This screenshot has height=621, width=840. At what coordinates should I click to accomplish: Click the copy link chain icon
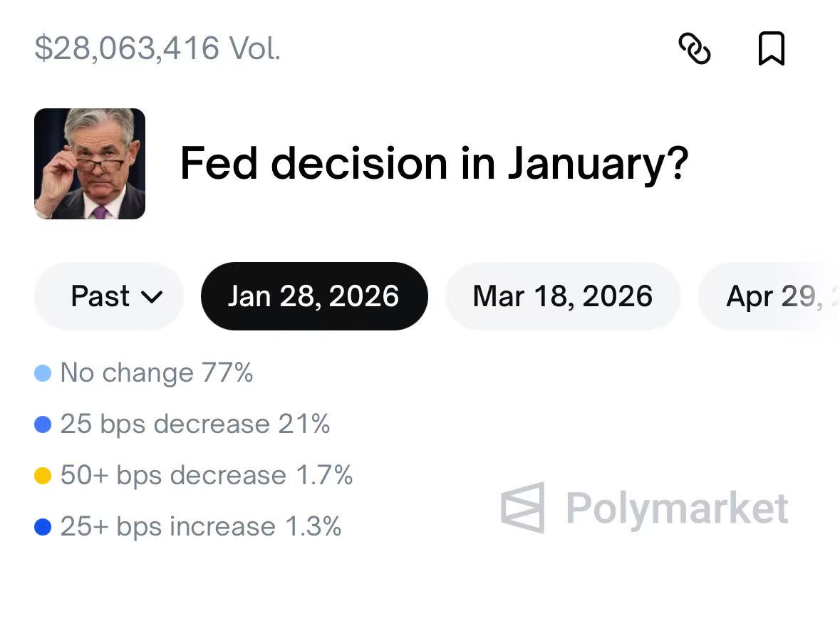(694, 49)
